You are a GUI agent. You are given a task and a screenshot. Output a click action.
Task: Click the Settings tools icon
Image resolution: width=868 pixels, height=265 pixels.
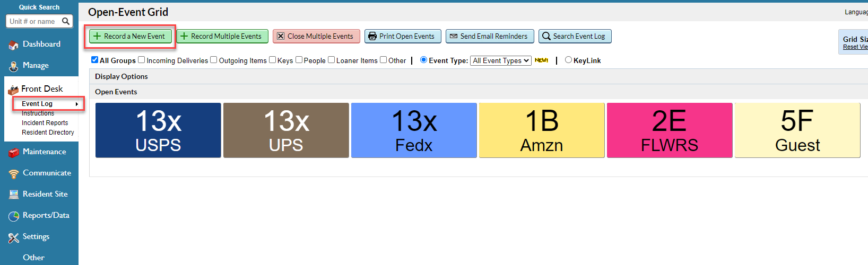tap(14, 237)
